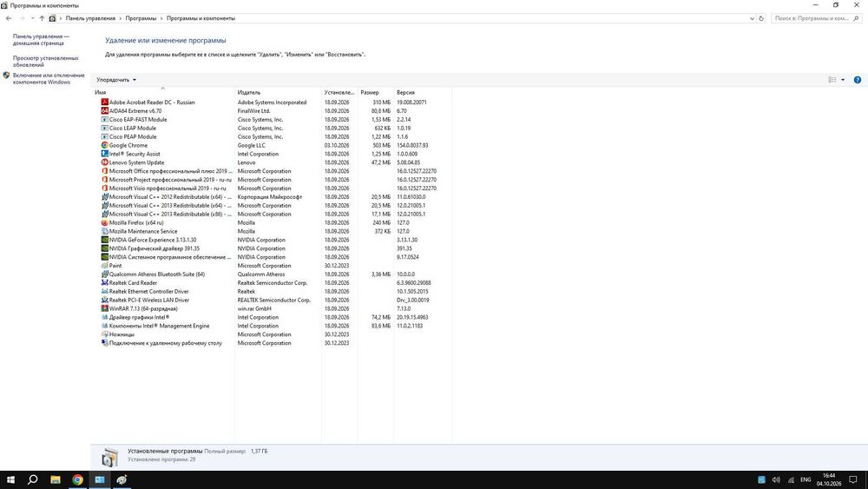
Task: Select the Lenovo System Update icon
Action: coord(105,162)
